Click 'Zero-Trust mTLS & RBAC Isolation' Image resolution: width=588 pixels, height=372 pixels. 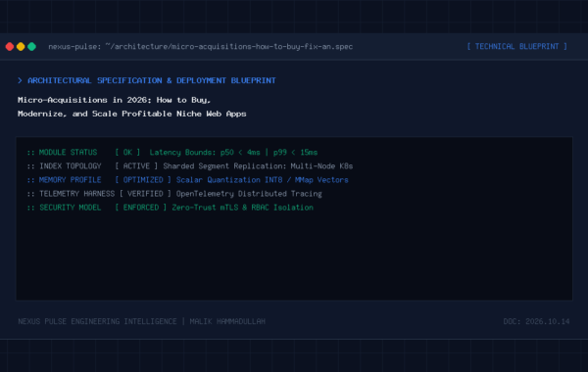coord(242,208)
